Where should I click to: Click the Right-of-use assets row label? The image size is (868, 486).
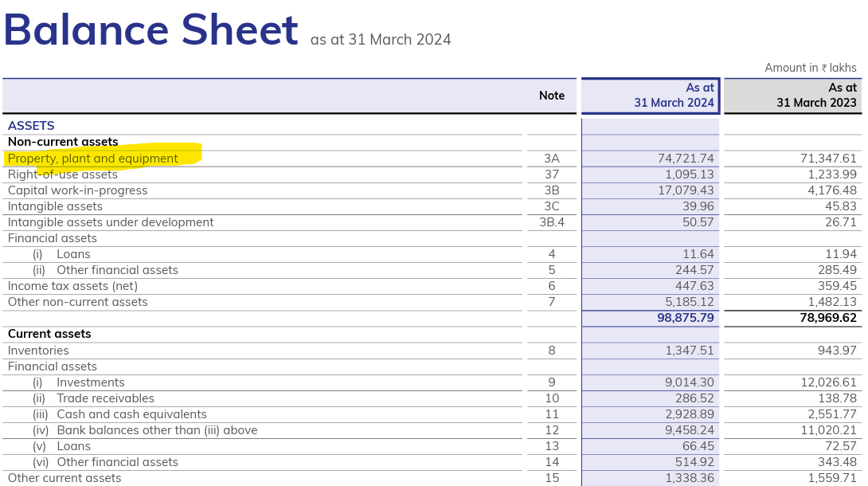pos(63,174)
